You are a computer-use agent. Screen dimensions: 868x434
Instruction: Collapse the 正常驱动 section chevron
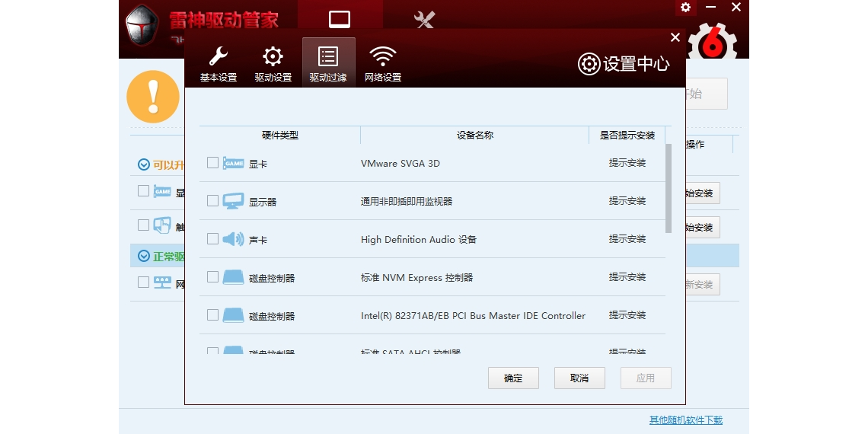tap(144, 257)
